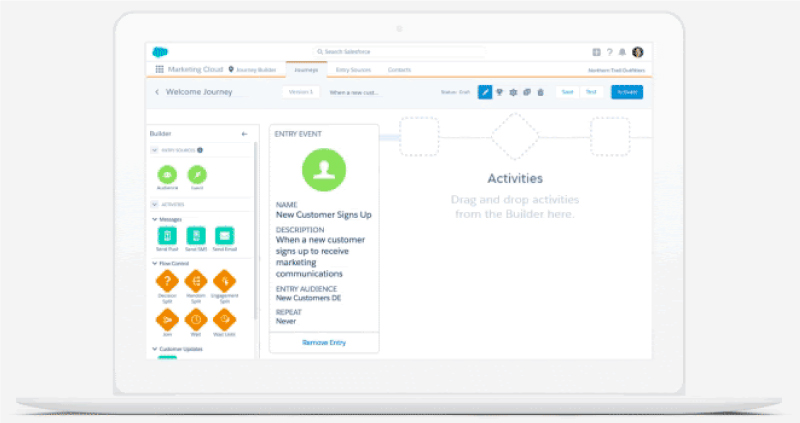800x423 pixels.
Task: Switch to the Journeys tab
Action: click(306, 70)
